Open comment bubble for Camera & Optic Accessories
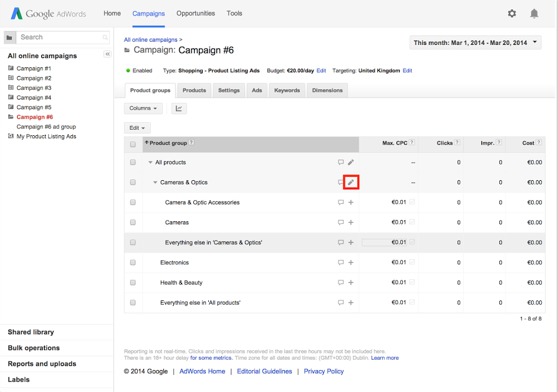This screenshot has width=558, height=392. click(x=340, y=203)
